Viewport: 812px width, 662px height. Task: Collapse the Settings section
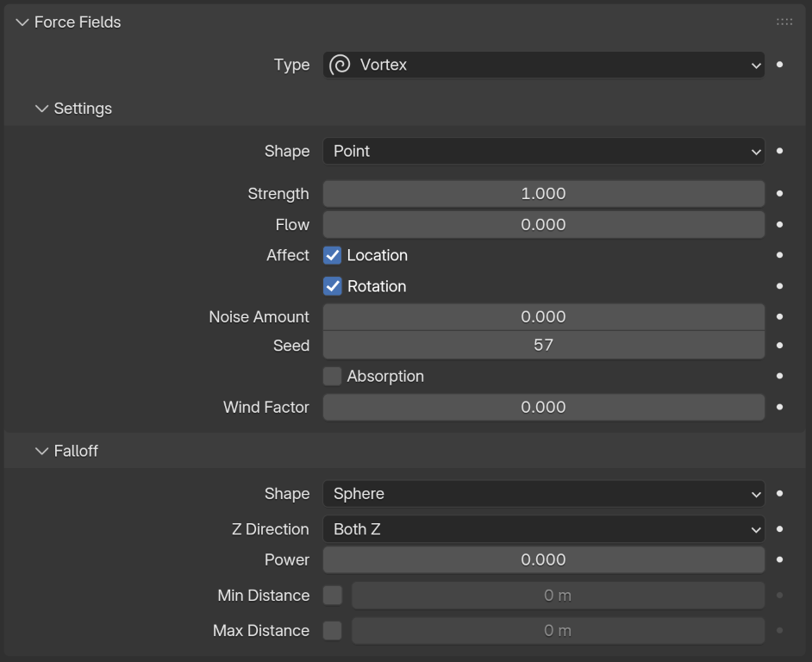point(41,109)
